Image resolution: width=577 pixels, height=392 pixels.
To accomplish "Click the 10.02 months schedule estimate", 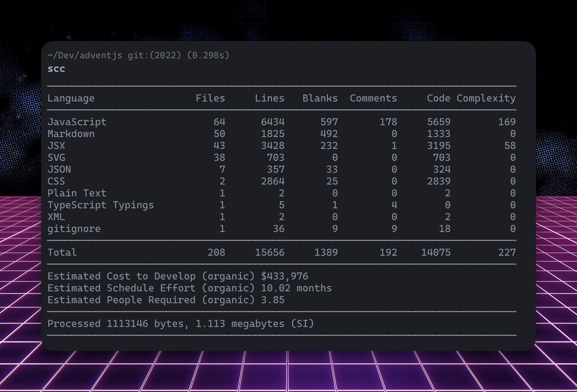I will [296, 288].
